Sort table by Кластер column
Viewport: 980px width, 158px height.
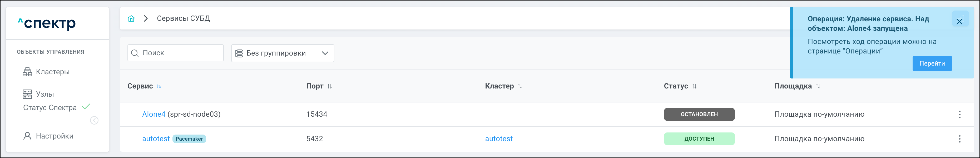(520, 86)
